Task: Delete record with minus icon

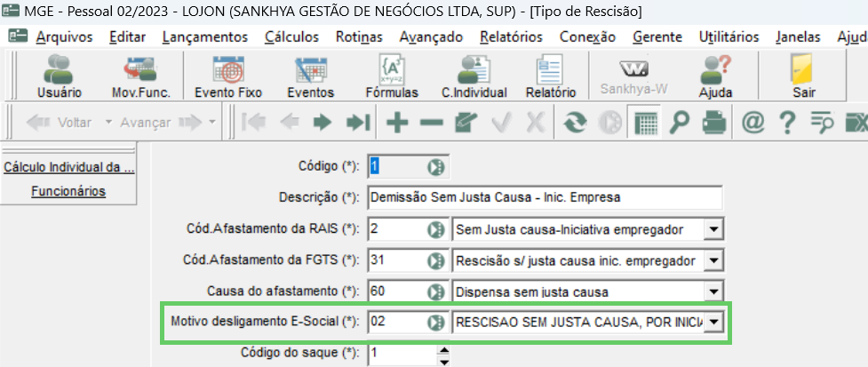Action: click(x=431, y=123)
